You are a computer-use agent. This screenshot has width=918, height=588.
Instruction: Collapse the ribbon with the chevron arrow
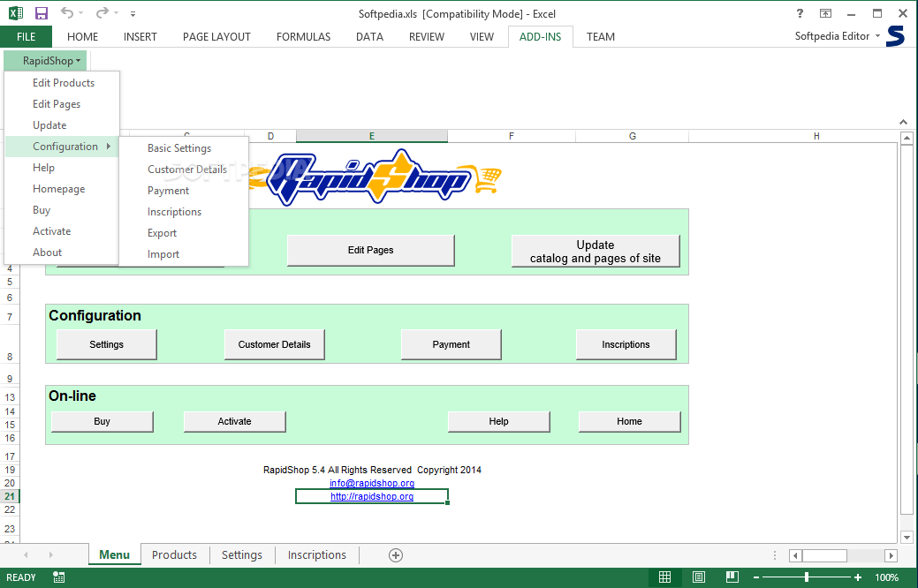903,123
